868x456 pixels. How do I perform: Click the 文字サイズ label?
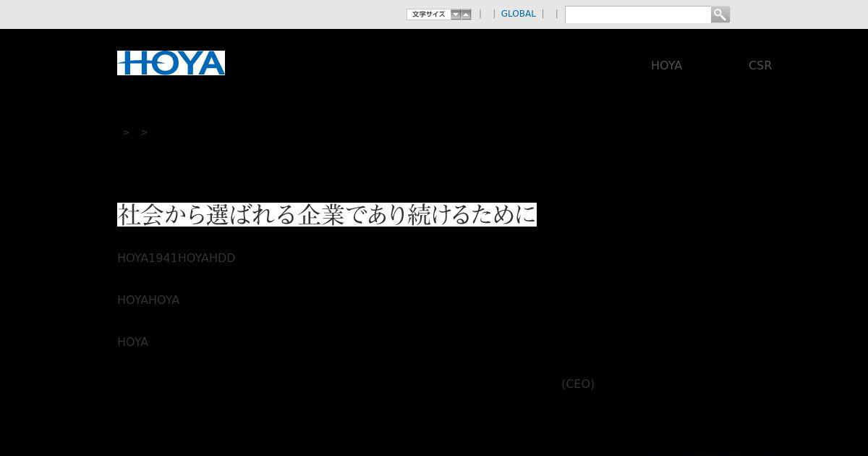click(429, 14)
